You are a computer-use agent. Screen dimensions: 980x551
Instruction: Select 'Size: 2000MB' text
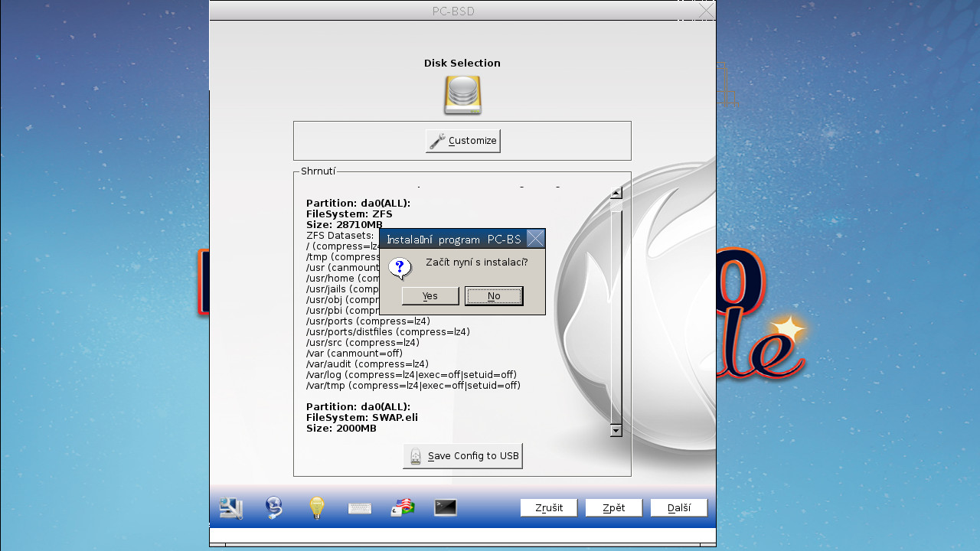[x=341, y=429]
